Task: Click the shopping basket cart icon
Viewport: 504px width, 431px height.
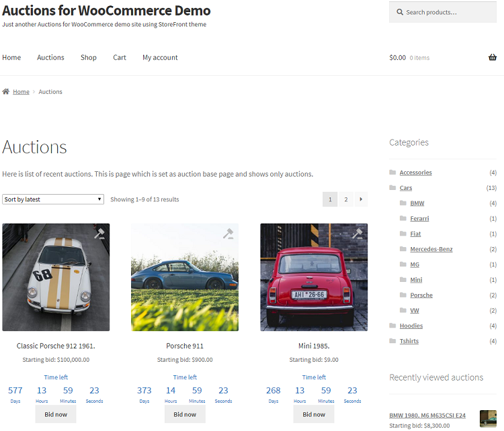Action: pyautogui.click(x=493, y=58)
